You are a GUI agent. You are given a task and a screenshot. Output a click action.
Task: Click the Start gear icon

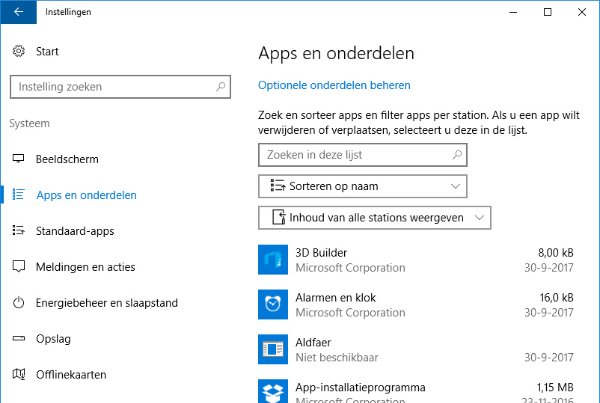click(x=18, y=51)
